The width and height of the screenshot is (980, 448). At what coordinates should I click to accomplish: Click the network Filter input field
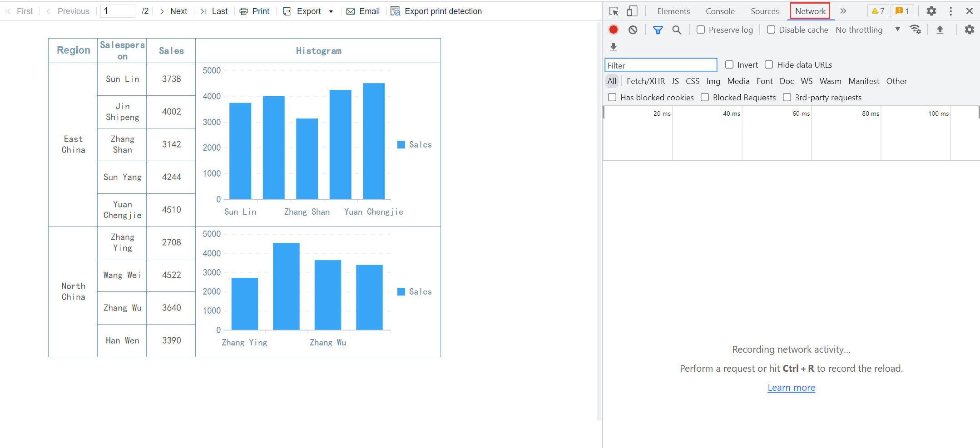click(660, 64)
